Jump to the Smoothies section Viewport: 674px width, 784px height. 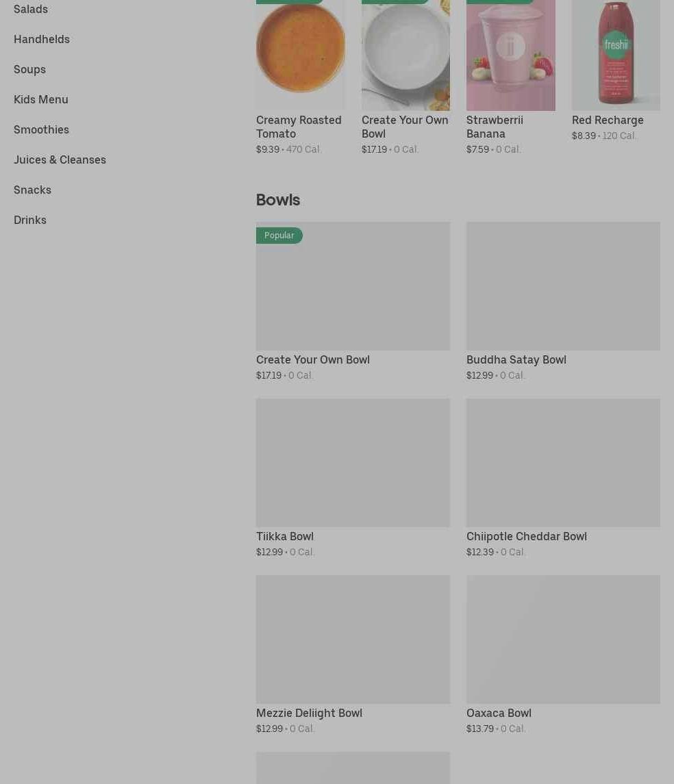41,129
